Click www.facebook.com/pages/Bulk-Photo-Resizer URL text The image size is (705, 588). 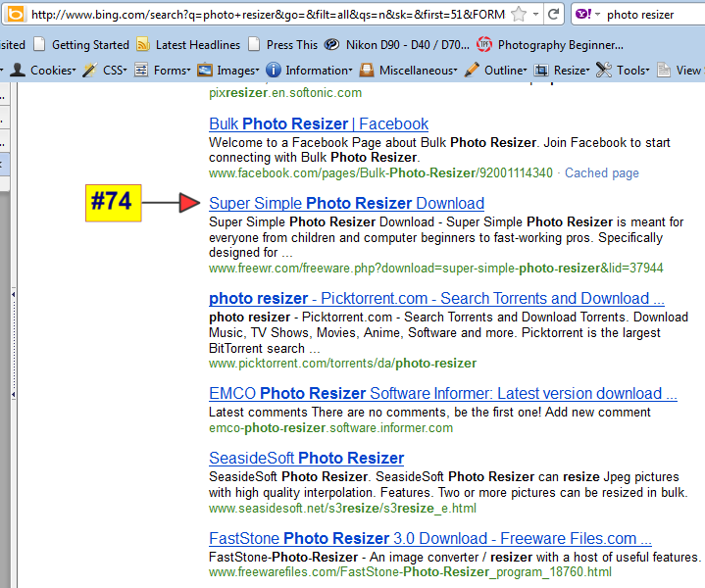click(x=380, y=173)
